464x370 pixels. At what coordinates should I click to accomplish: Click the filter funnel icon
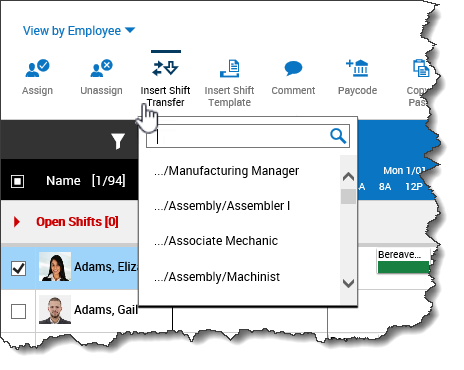point(118,141)
